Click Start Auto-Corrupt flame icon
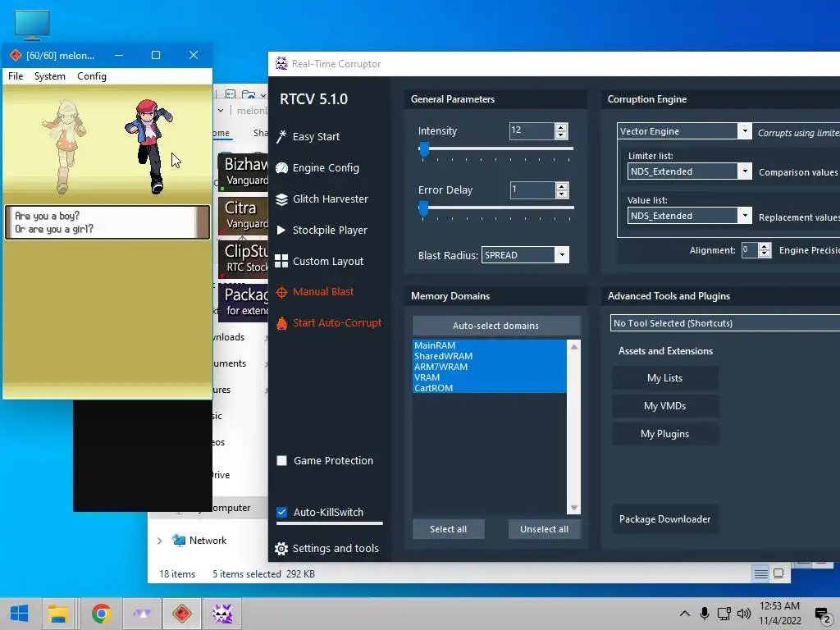 click(281, 323)
